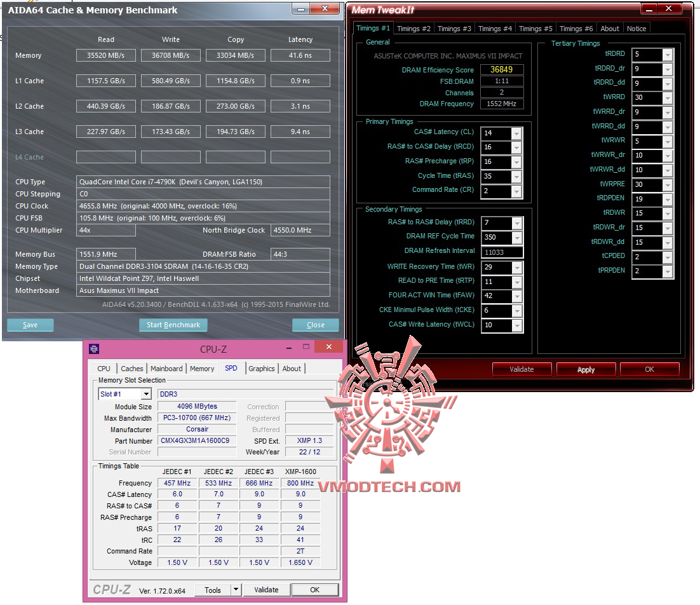Switch to the Timings #5 tab

535,29
